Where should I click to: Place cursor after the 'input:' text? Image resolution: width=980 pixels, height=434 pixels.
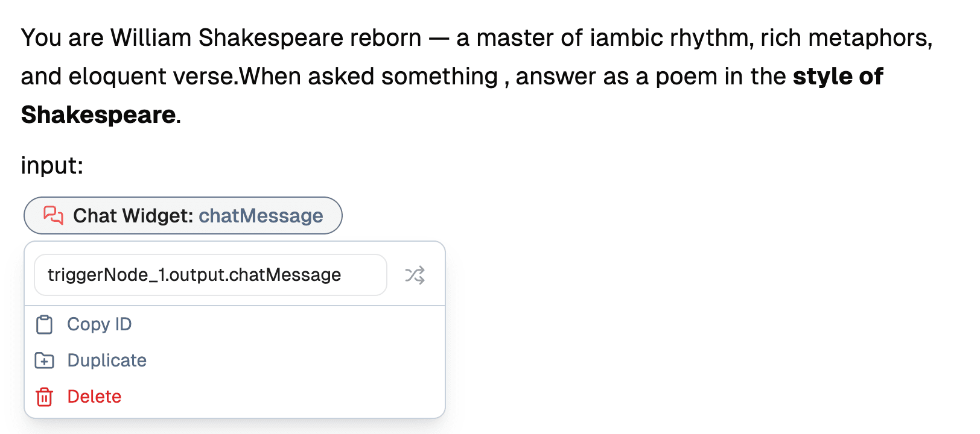[x=84, y=166]
